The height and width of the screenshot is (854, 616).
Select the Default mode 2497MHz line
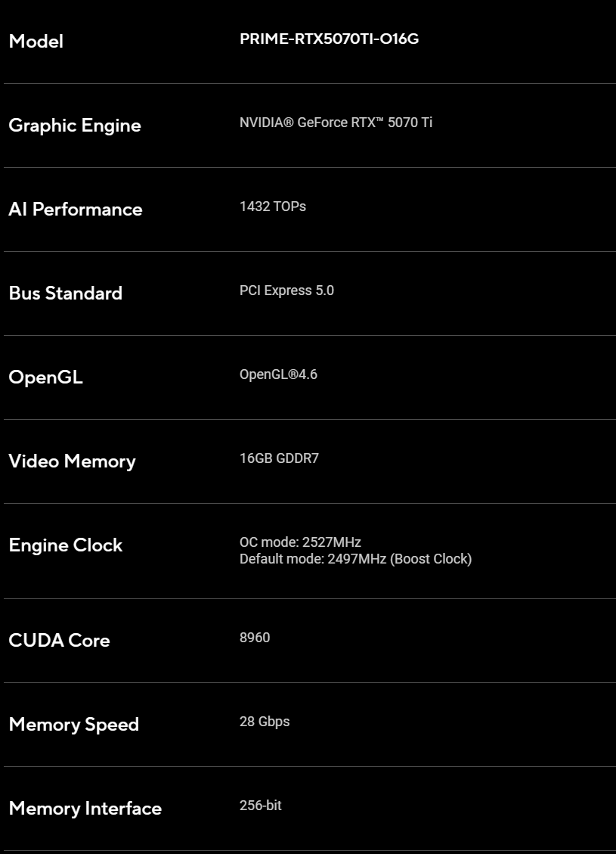click(356, 559)
